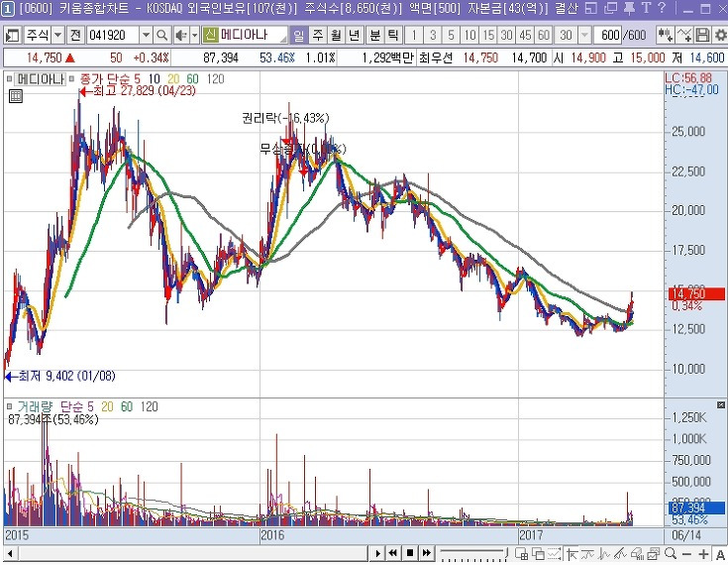The height and width of the screenshot is (565, 728).
Task: Click the chart zoom slider on bottom bar
Action: click(x=473, y=553)
